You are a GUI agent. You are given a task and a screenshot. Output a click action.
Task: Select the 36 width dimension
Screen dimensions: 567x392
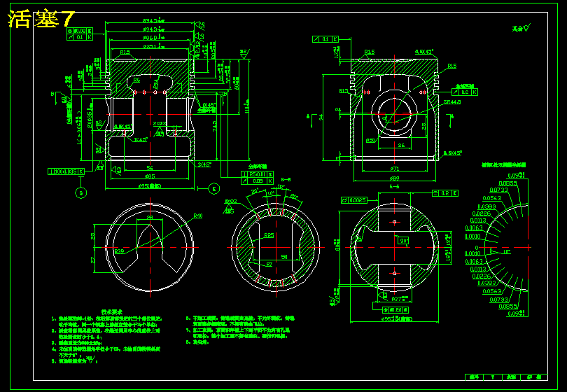(401, 146)
